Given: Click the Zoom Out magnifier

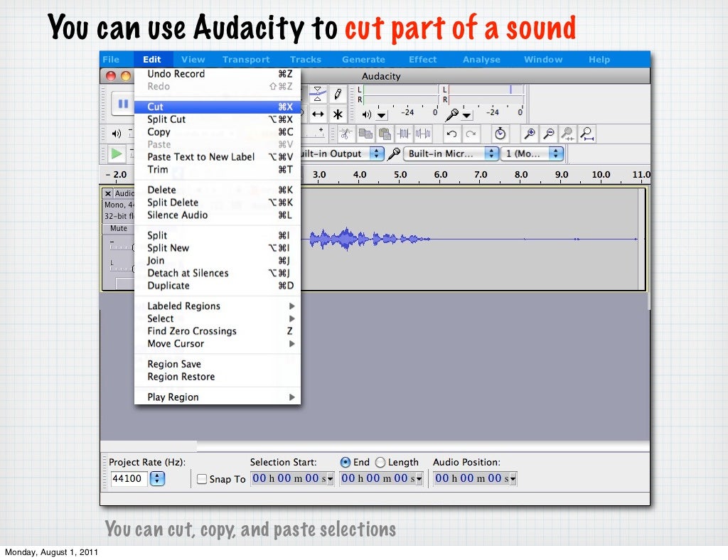Looking at the screenshot, I should [x=549, y=134].
